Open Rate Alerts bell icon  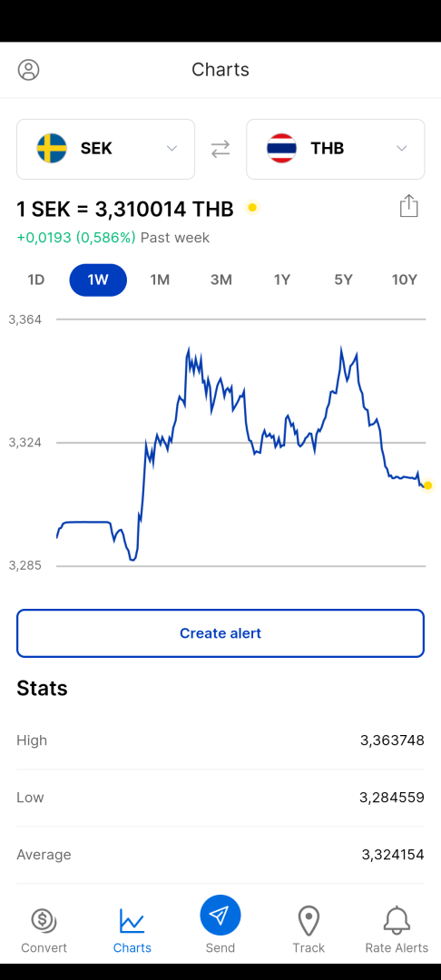(397, 921)
